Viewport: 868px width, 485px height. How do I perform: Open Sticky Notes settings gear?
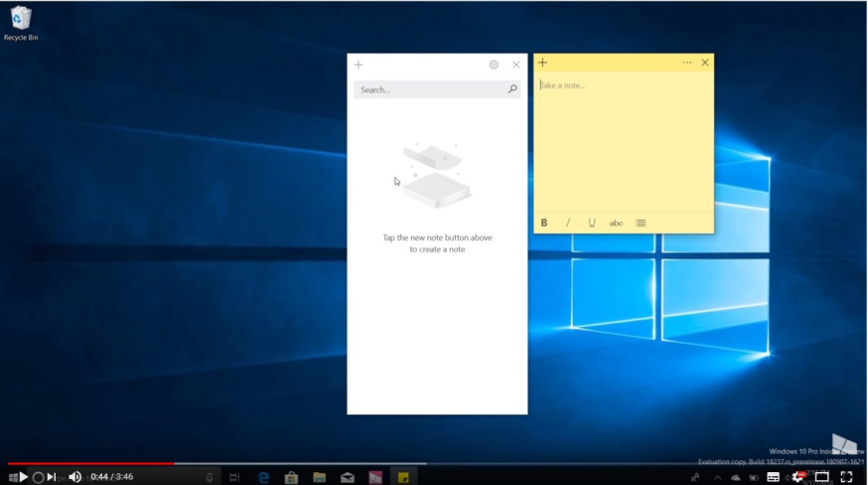[494, 65]
